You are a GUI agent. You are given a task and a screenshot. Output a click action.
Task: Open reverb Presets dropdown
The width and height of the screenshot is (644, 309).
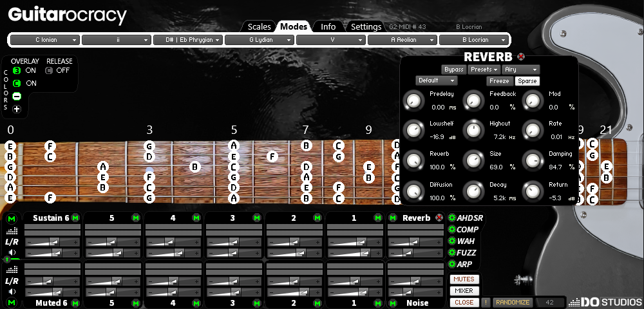coord(484,70)
